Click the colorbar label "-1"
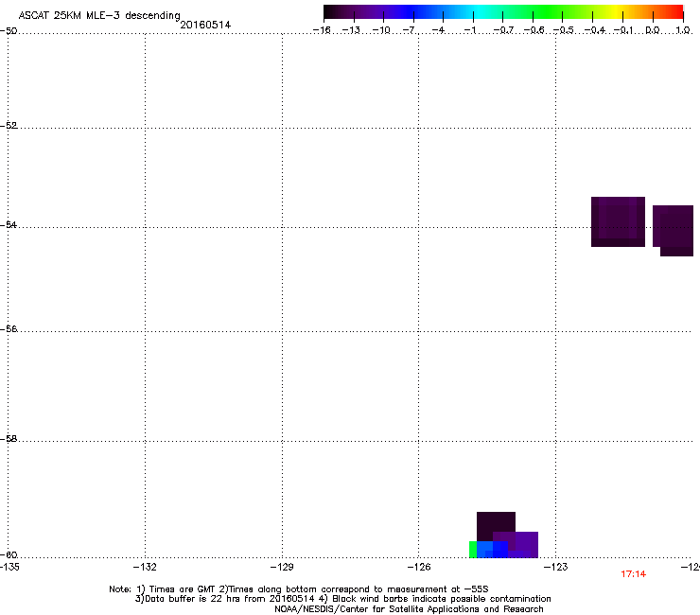This screenshot has height=615, width=700. (x=469, y=30)
